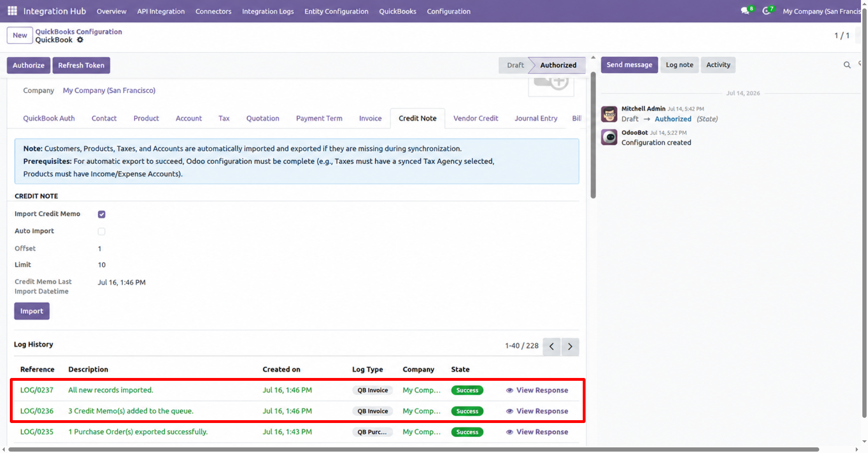Click the Activity button

[718, 65]
